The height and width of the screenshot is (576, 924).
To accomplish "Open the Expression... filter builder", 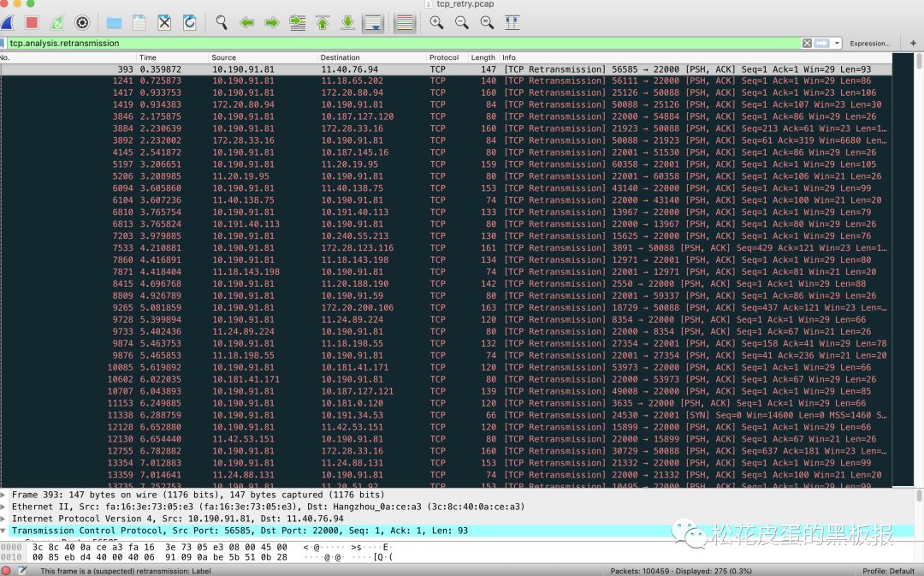I will click(x=870, y=44).
